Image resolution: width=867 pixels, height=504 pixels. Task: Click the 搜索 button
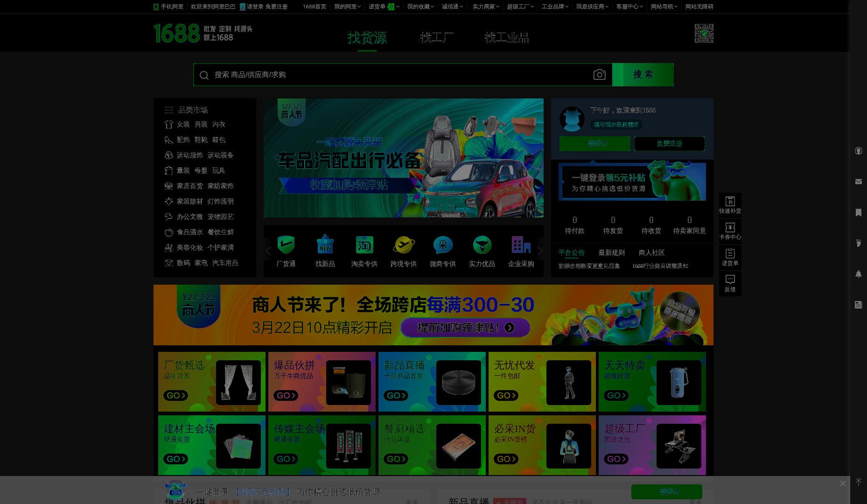click(x=643, y=75)
